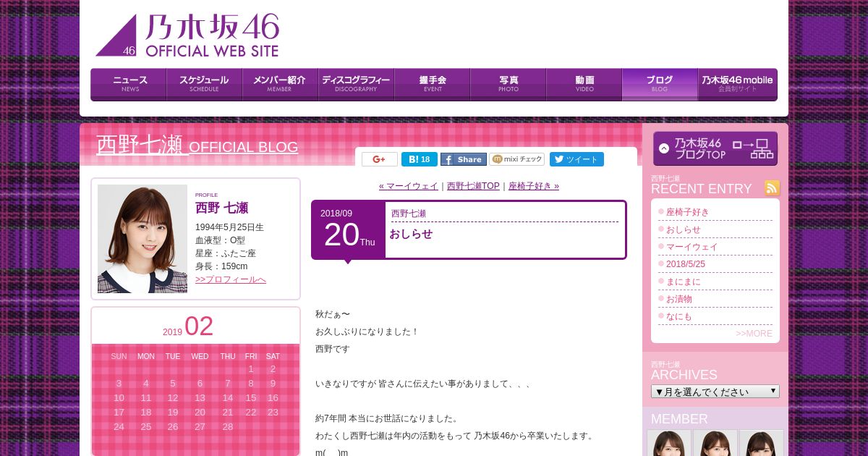Open the ディスコグラフィー DISCOGRAPHY tab
The image size is (868, 456).
(x=356, y=85)
